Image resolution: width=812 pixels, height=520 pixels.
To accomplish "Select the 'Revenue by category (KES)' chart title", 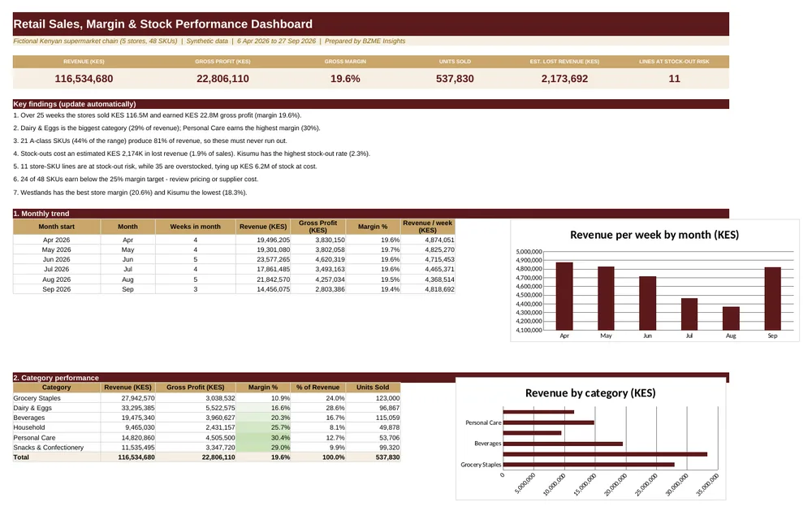I will point(590,393).
